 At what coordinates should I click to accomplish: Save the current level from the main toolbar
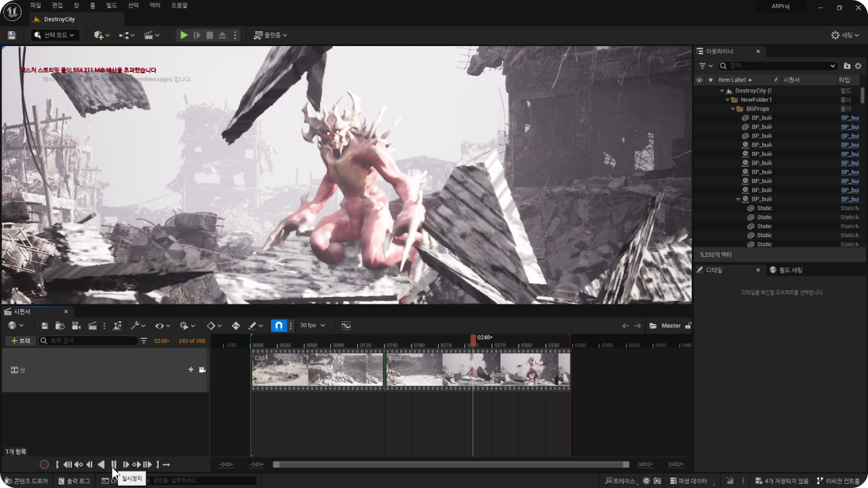pyautogui.click(x=12, y=35)
